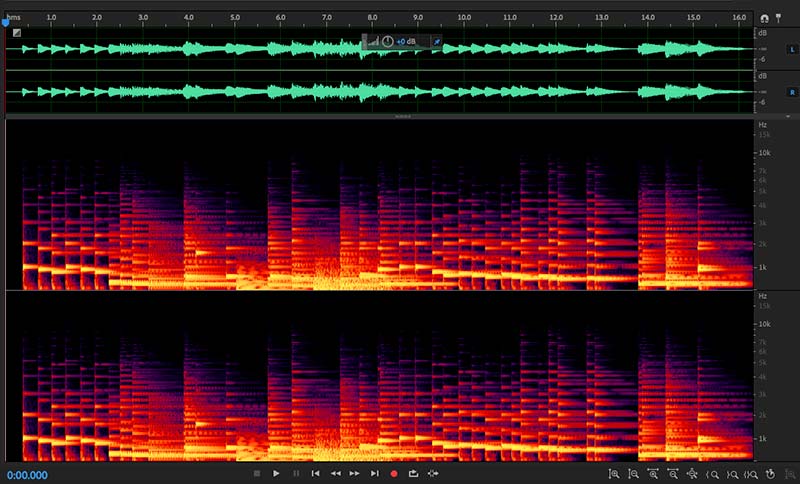This screenshot has height=484, width=800.
Task: Click the marker pin icon at top right
Action: click(779, 18)
